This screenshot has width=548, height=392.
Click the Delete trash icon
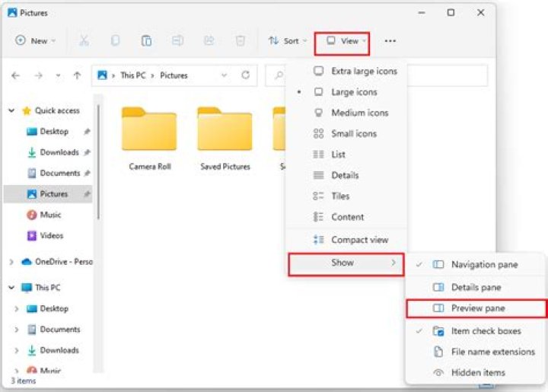(240, 40)
